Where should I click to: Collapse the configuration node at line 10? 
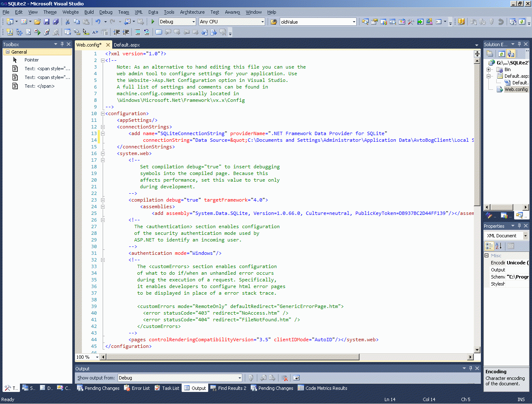(x=103, y=113)
